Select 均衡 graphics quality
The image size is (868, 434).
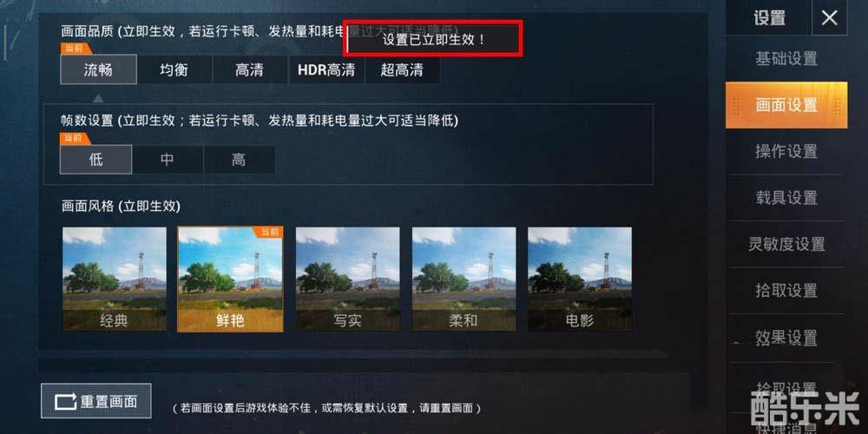pos(174,69)
